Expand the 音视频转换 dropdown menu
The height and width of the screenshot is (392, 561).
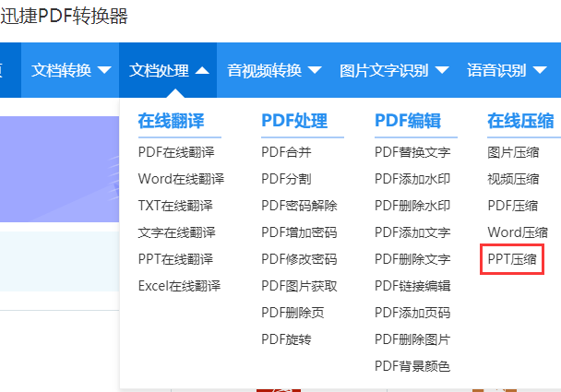(274, 70)
